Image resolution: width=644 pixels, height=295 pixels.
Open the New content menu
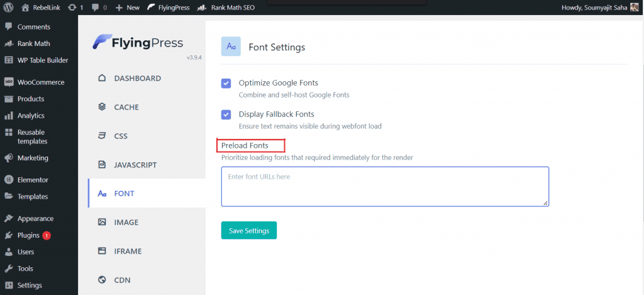128,8
